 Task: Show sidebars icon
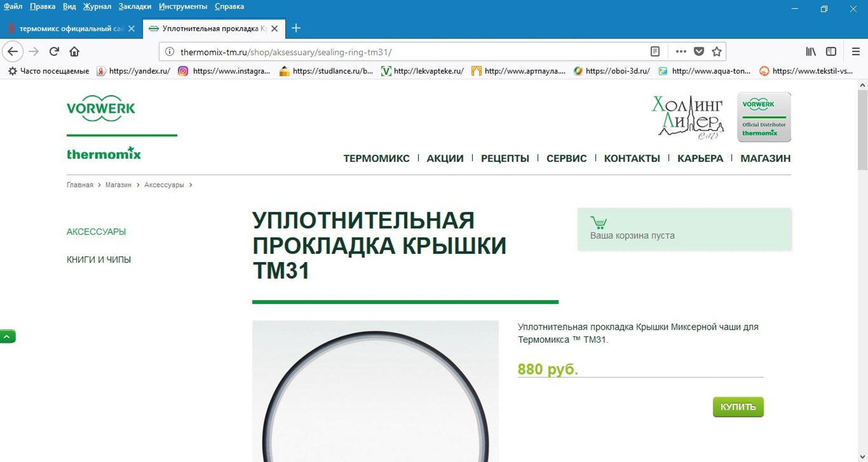(831, 51)
